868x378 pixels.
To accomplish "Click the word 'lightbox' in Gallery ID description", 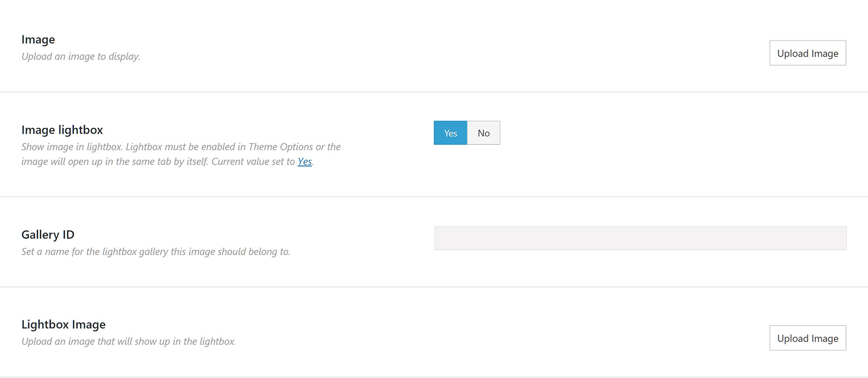I will point(119,251).
